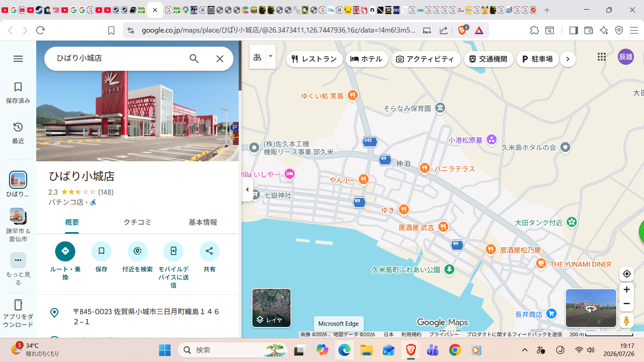Viewport: 644px width, 362px height.
Task: Open Google Chrome from the taskbar
Action: 455,350
